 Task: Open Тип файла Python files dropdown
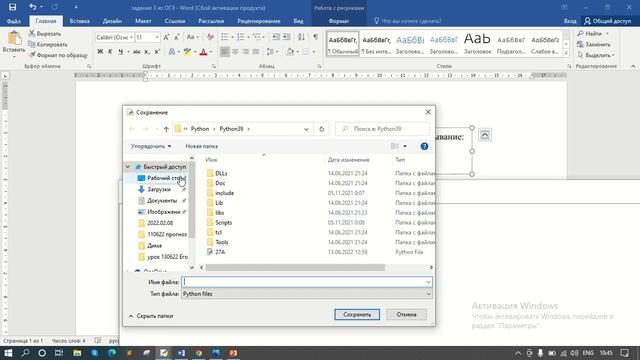(307, 294)
